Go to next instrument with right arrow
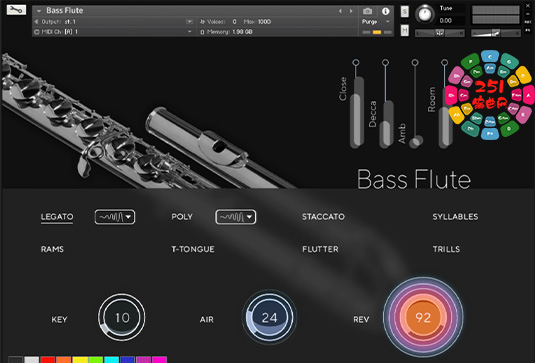Viewport: 535px width, 363px height. (351, 11)
